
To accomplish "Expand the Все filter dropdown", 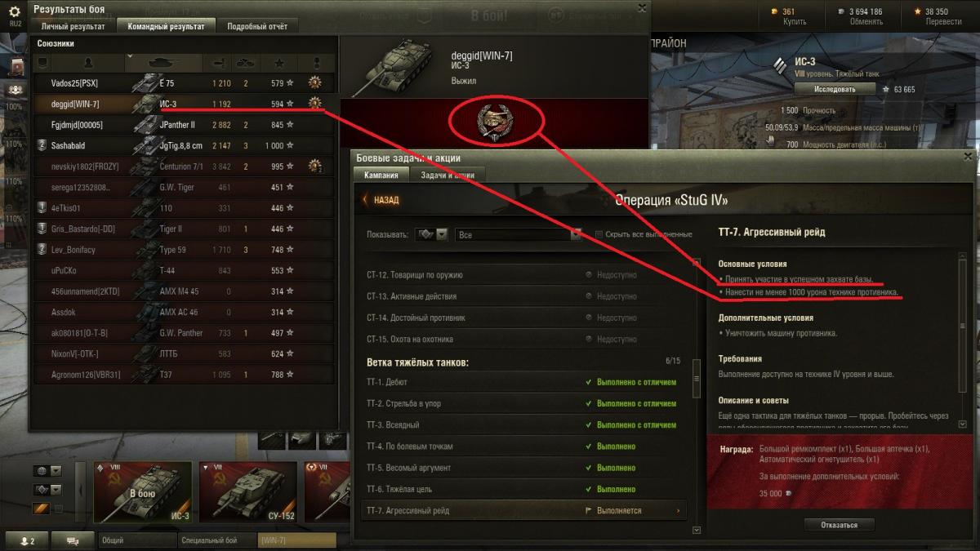I will pos(517,234).
